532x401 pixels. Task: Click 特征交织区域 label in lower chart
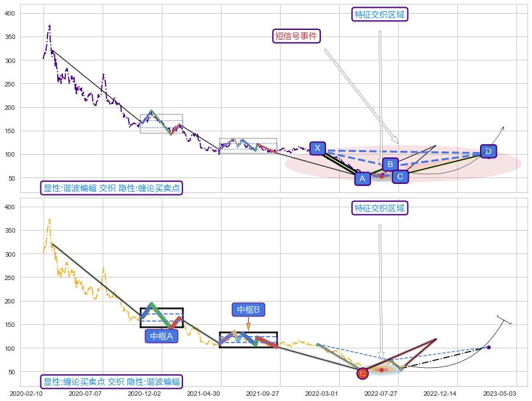[x=381, y=208]
